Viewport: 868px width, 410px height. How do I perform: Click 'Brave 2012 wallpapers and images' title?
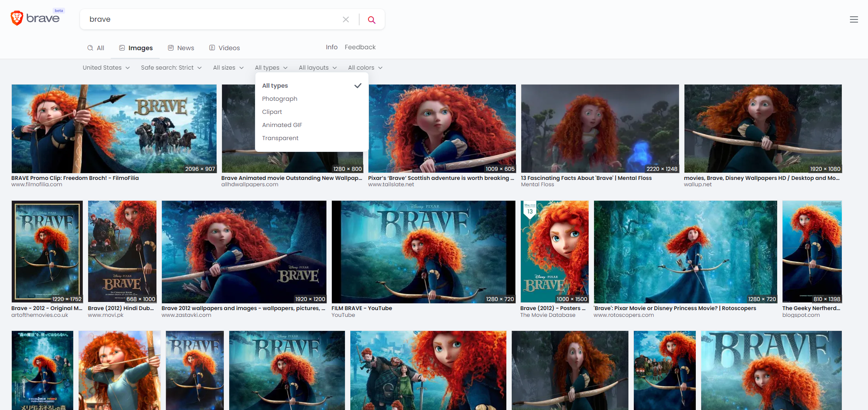243,308
